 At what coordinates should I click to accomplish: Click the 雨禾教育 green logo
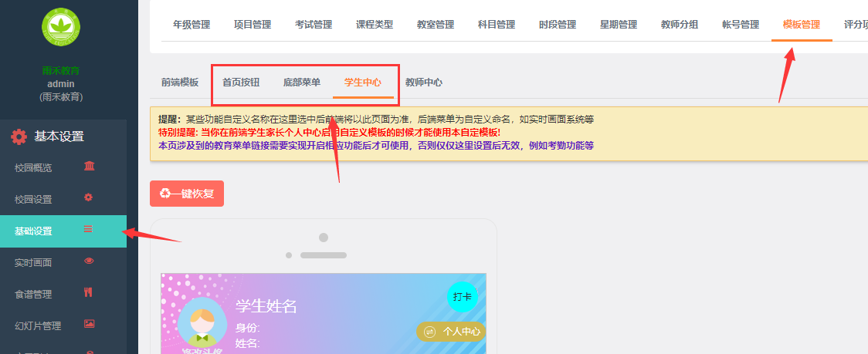click(x=62, y=27)
